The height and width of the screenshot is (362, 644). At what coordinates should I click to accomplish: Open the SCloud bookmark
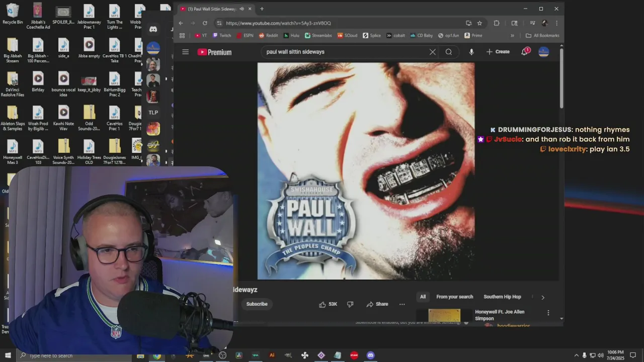point(347,36)
